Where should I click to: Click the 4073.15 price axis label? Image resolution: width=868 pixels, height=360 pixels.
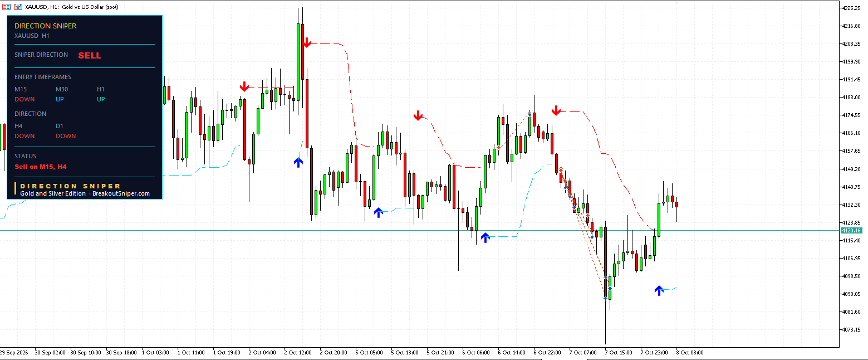click(852, 329)
